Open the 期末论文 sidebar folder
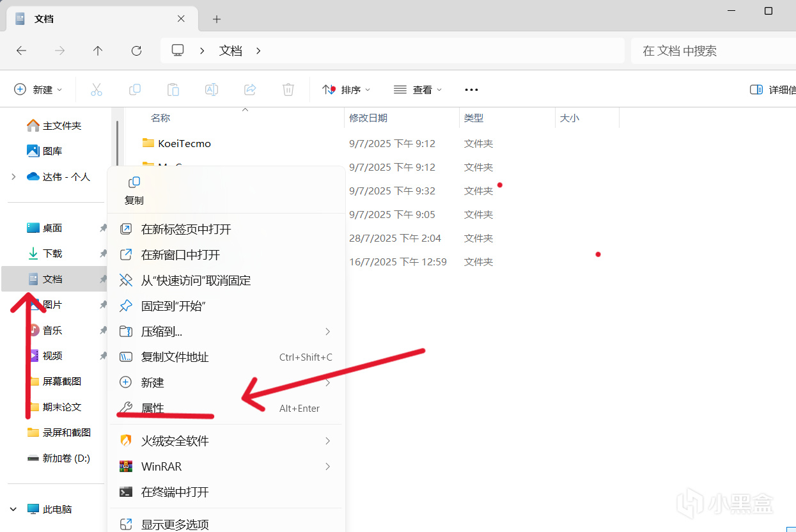 (55, 407)
